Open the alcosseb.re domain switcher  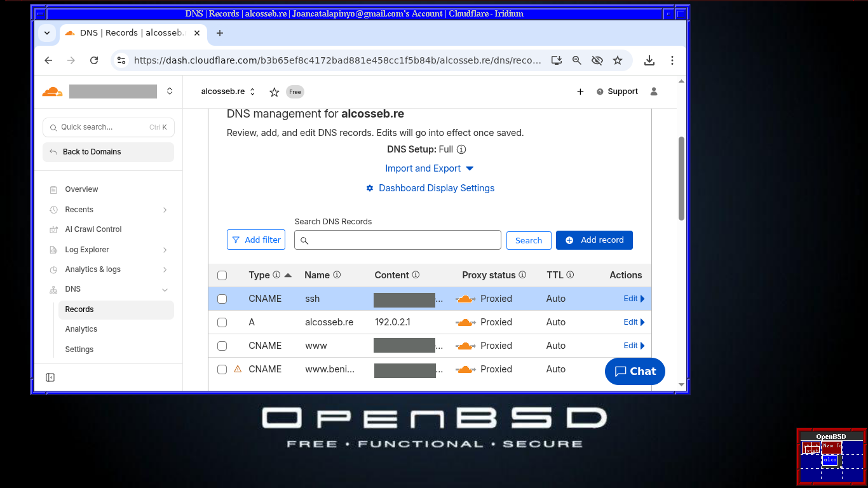point(228,91)
